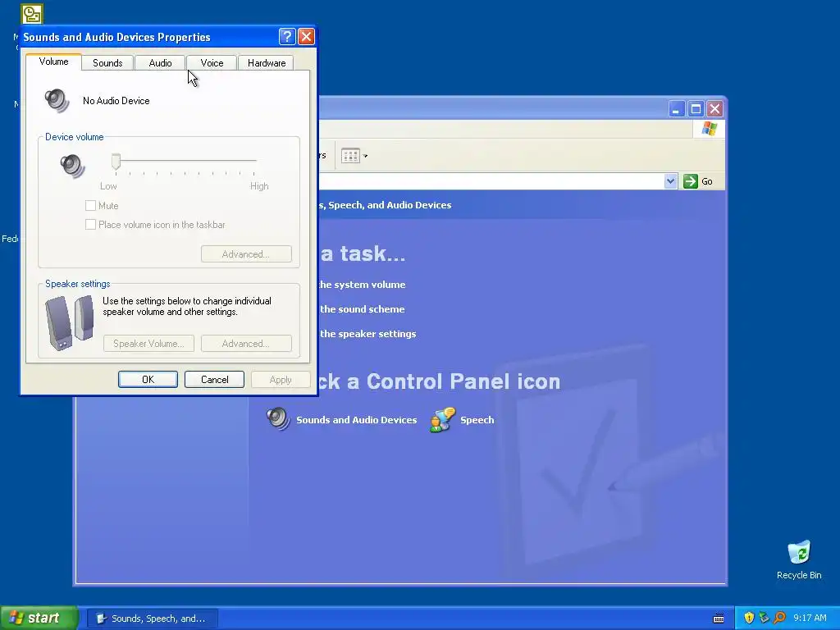
Task: Click Sounds and Audio Devices link text
Action: pyautogui.click(x=356, y=420)
